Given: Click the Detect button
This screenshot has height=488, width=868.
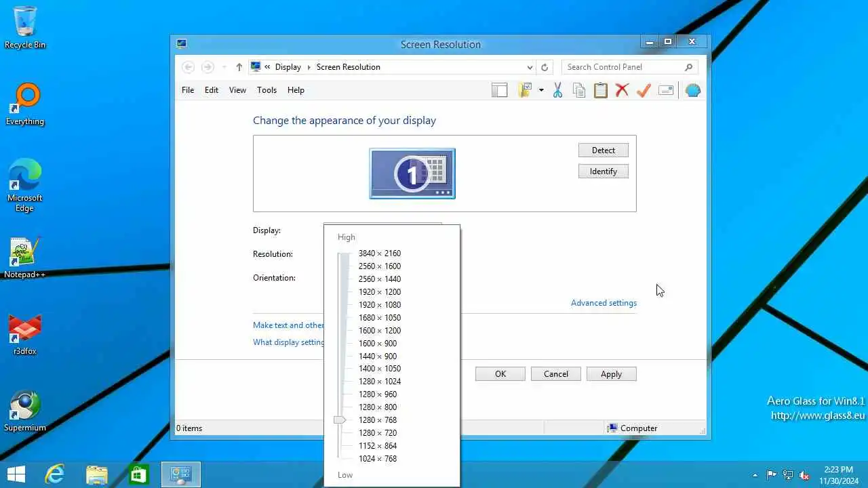Looking at the screenshot, I should (604, 150).
